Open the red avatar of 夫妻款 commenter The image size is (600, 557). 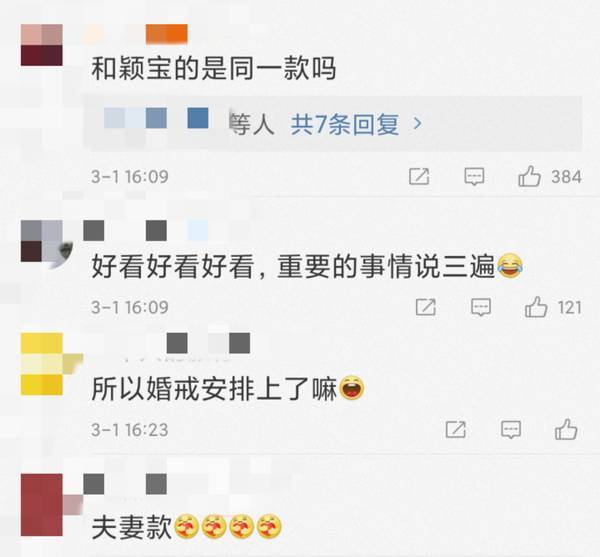coord(42,505)
